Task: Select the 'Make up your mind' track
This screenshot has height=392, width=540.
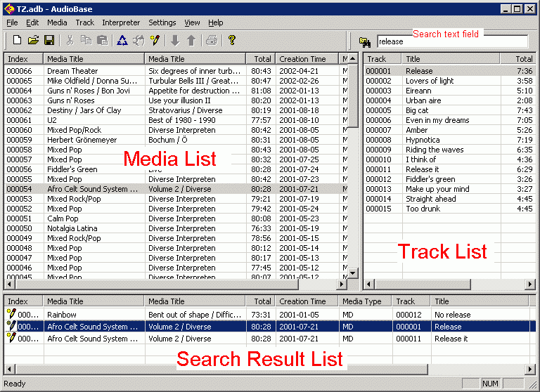Action: point(449,189)
